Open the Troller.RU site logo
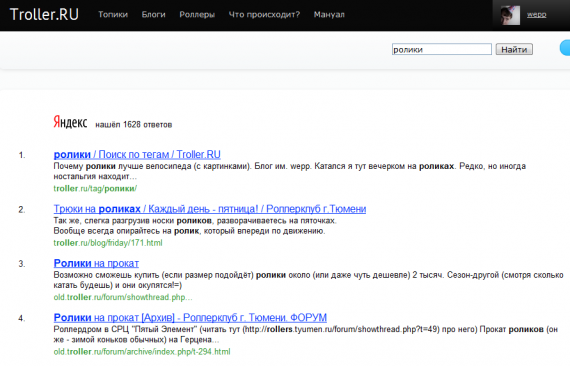 click(x=44, y=15)
